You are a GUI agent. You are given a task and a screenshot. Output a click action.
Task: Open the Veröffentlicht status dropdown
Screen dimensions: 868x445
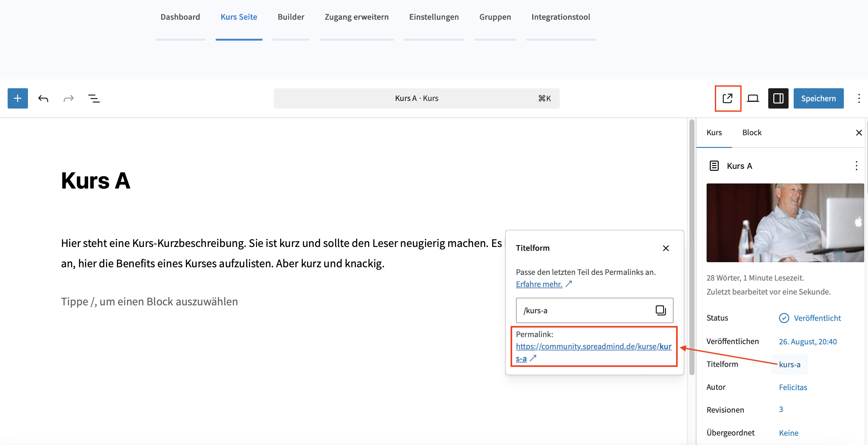(817, 318)
